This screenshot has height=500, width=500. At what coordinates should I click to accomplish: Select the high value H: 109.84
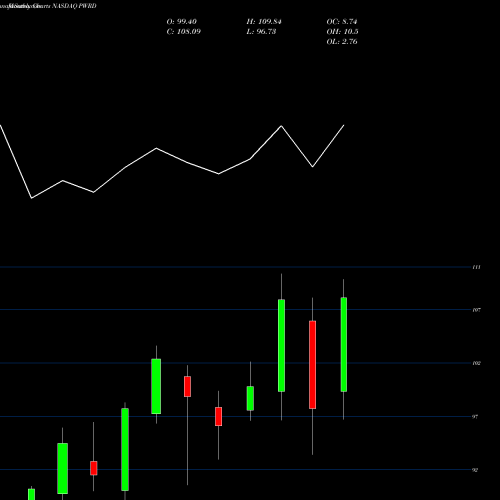[x=264, y=22]
